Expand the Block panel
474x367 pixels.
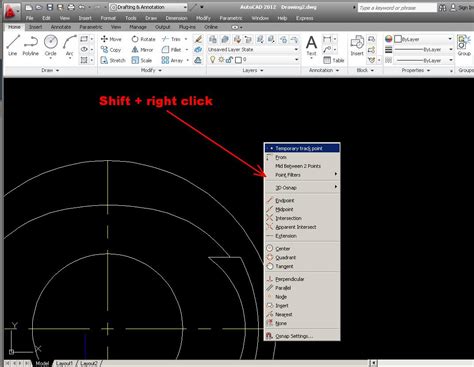pyautogui.click(x=365, y=70)
